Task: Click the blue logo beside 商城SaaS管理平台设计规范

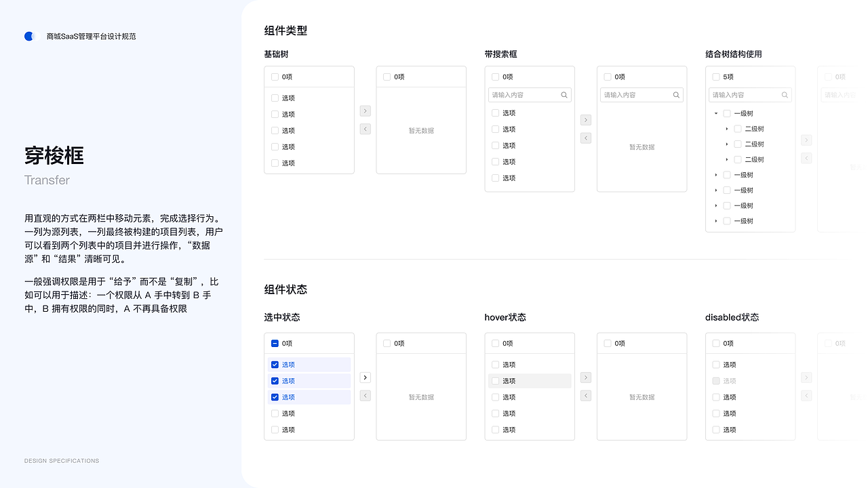Action: click(x=31, y=37)
